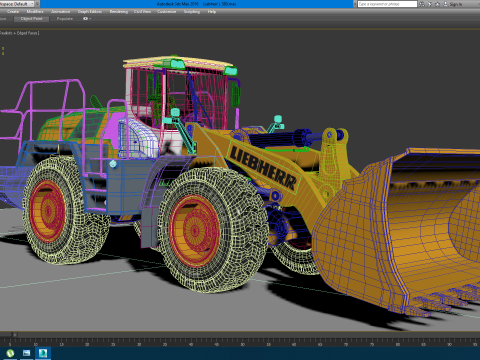This screenshot has height=360, width=480.
Task: Click the Favorites star icon
Action: pos(438,4)
